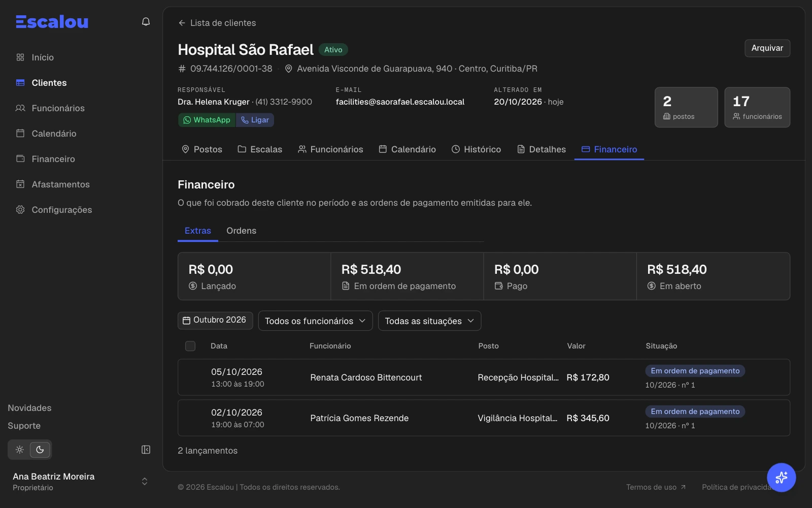Open Termos de uso link
The image size is (812, 508).
coord(656,487)
